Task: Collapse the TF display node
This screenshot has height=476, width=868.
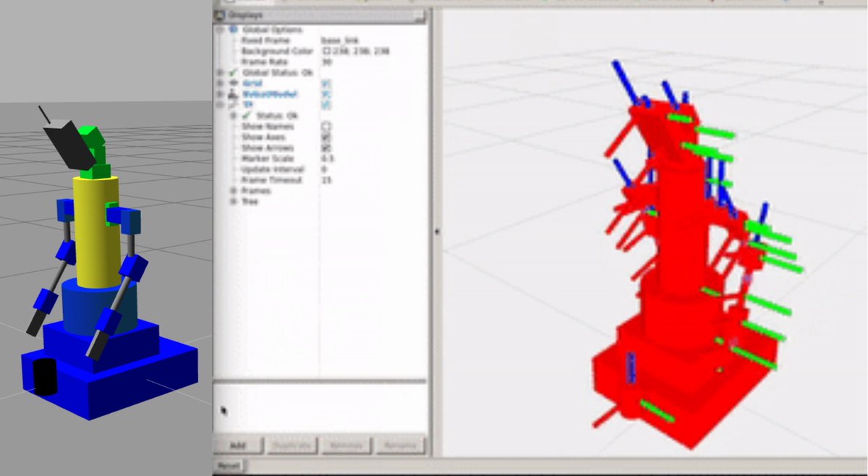Action: pos(221,105)
